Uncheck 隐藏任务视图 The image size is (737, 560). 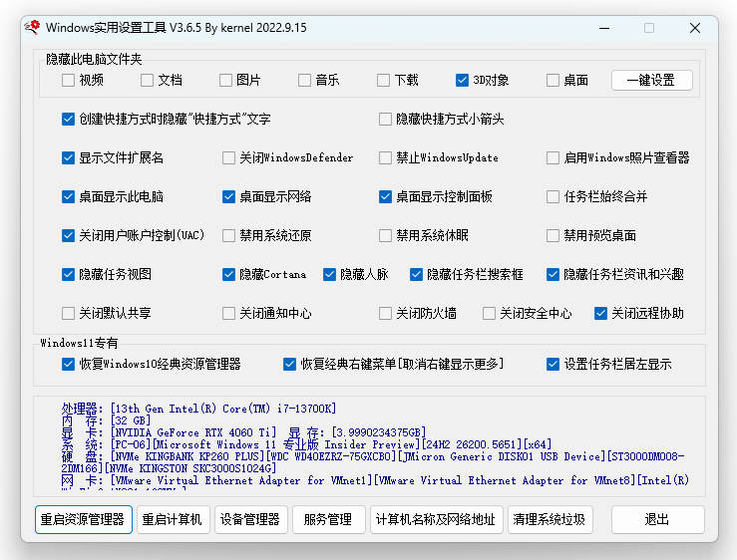coord(68,274)
